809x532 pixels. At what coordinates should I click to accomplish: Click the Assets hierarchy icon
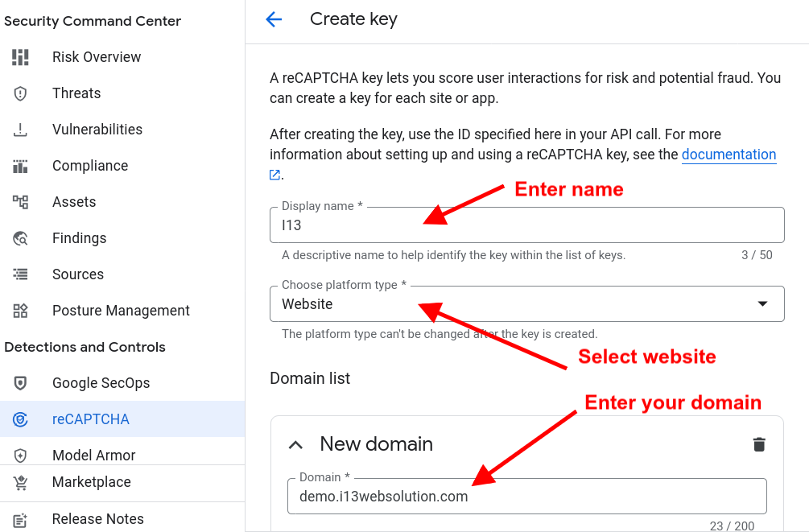[x=20, y=202]
